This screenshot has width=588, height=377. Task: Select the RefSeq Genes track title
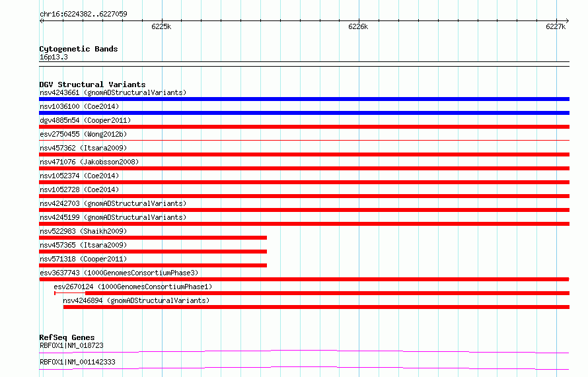[67, 337]
